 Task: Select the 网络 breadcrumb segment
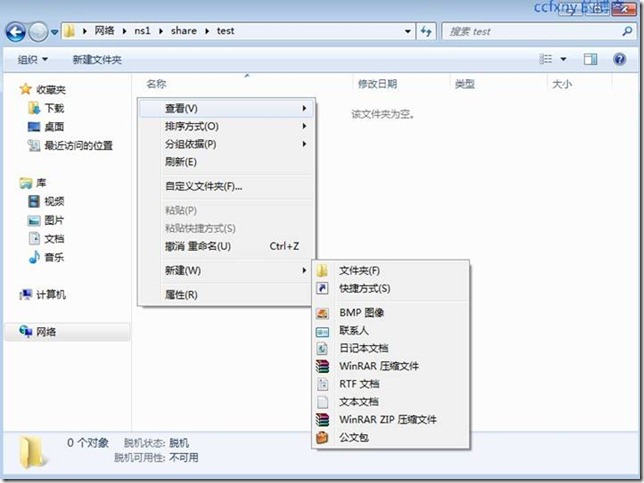click(x=104, y=31)
